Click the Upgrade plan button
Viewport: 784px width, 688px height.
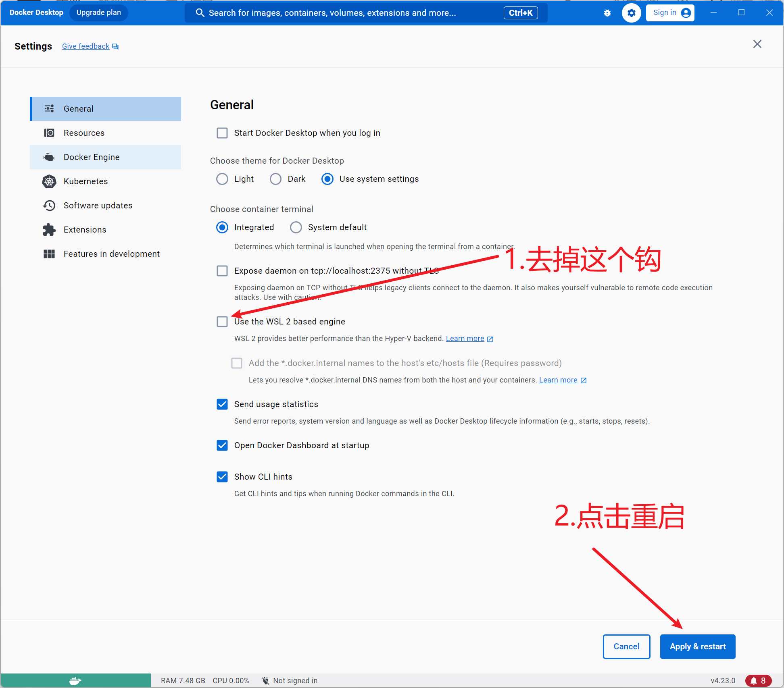(99, 12)
